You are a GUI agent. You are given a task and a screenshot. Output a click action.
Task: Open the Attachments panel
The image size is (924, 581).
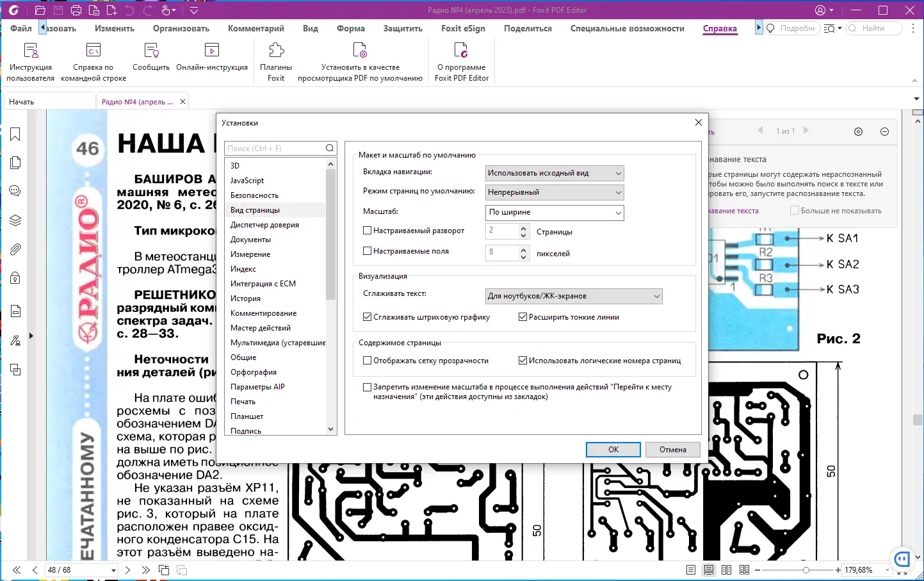[15, 249]
